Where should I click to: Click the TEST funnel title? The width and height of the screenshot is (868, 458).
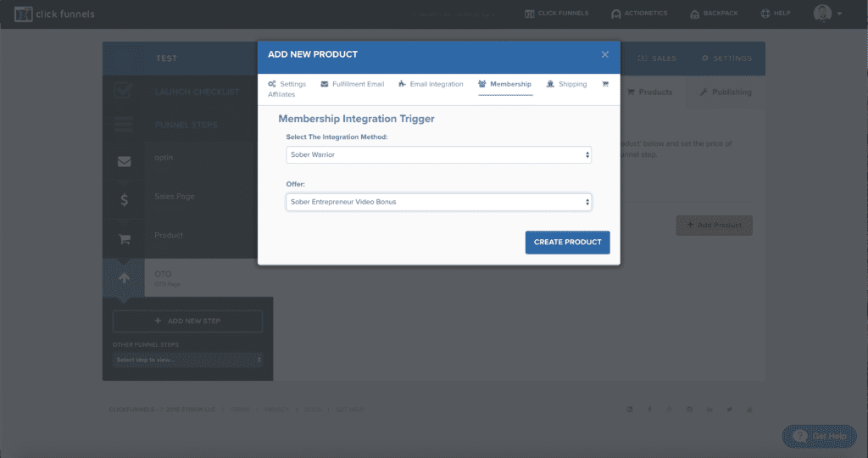tap(166, 59)
